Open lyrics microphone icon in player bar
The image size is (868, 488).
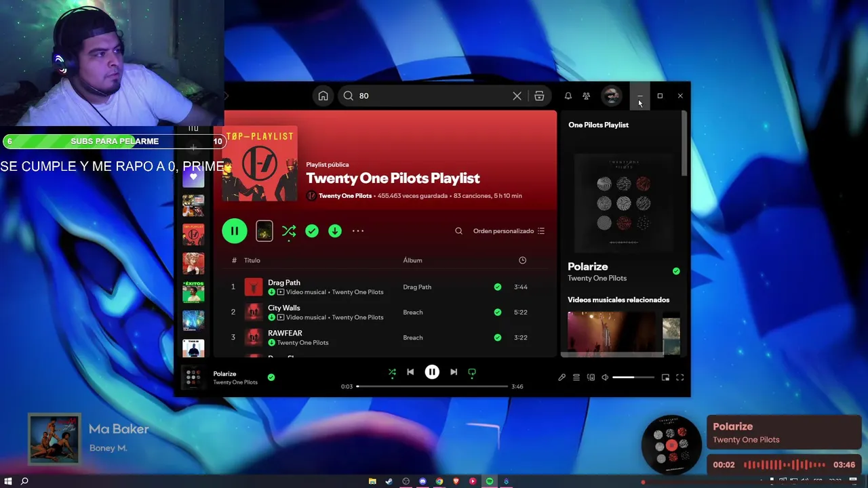tap(561, 378)
